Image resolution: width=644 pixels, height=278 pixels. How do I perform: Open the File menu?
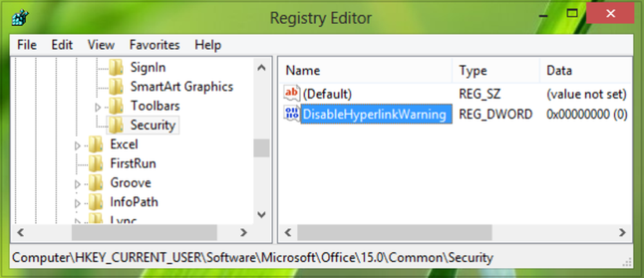point(26,45)
